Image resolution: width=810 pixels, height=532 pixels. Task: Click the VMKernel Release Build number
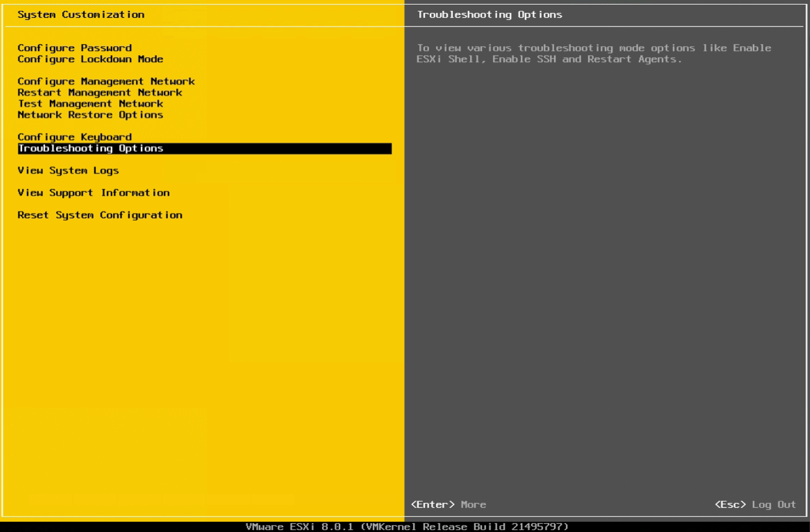pyautogui.click(x=539, y=526)
